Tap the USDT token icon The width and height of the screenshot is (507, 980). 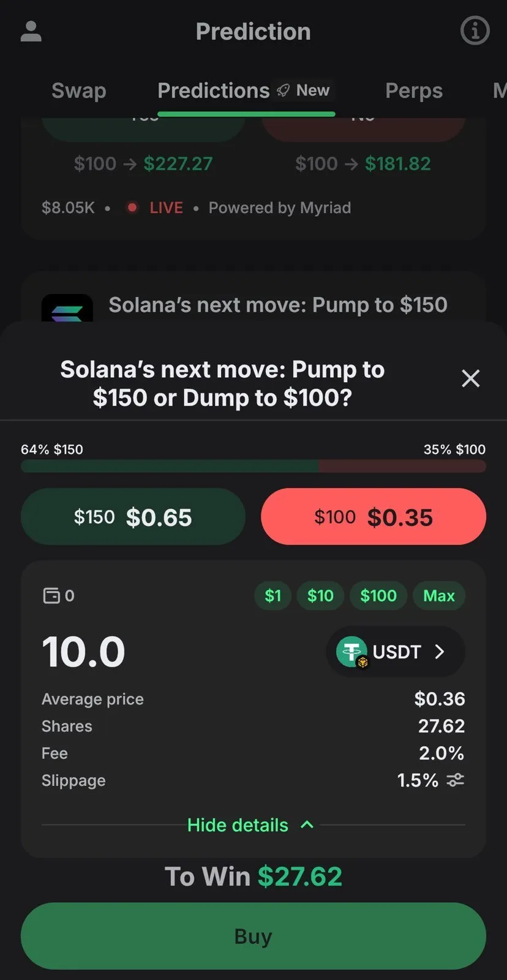[x=352, y=652]
